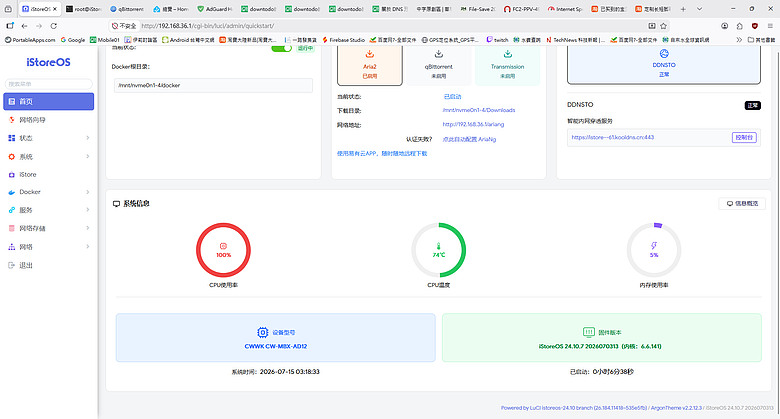The height and width of the screenshot is (419, 780).
Task: Open the DDNSTO 控制台 console button
Action: 744,137
